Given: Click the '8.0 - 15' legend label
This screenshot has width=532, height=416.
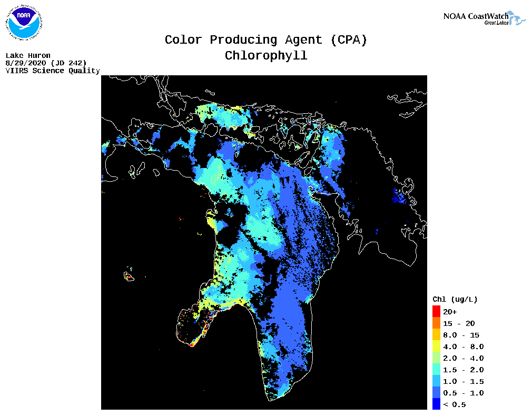Looking at the screenshot, I should coord(461,335).
